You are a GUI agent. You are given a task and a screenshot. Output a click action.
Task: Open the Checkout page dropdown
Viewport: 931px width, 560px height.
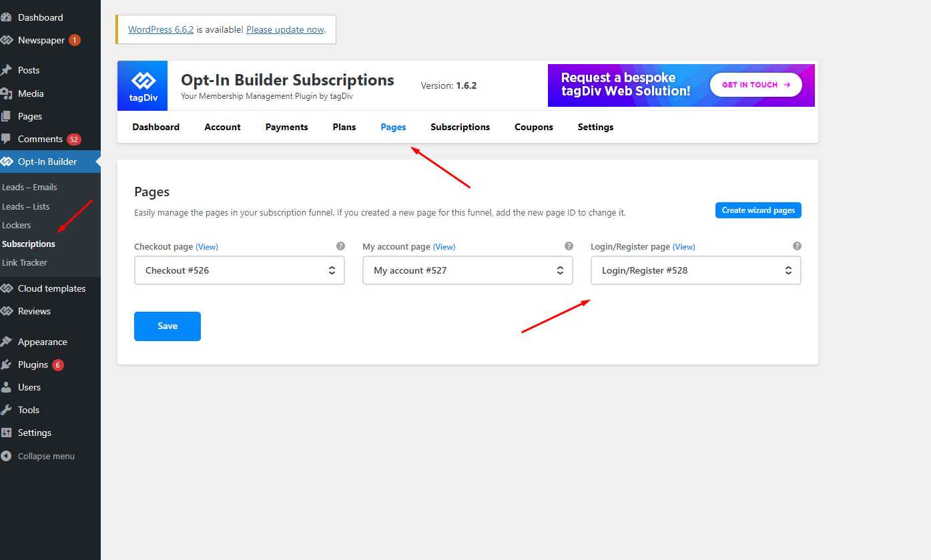pos(240,270)
